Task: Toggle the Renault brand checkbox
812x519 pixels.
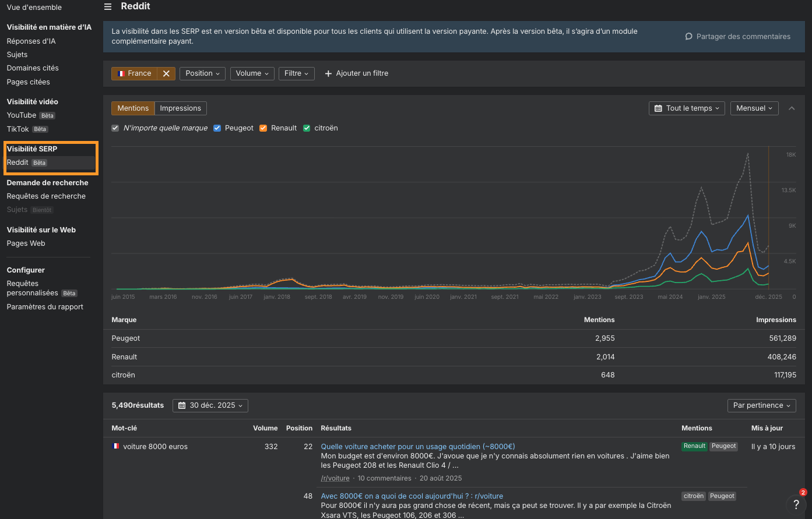Action: [263, 128]
